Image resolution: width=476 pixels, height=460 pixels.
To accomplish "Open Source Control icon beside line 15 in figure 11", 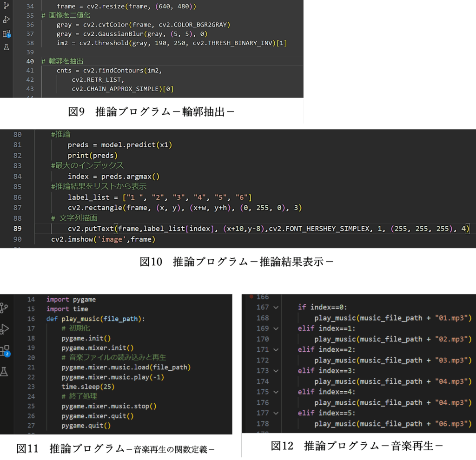I will click(4, 308).
